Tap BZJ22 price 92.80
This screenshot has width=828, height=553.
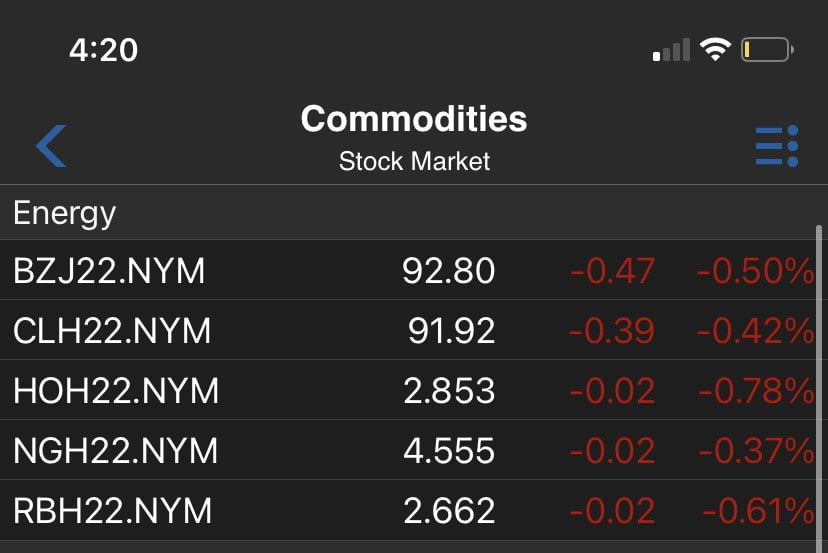click(x=449, y=271)
